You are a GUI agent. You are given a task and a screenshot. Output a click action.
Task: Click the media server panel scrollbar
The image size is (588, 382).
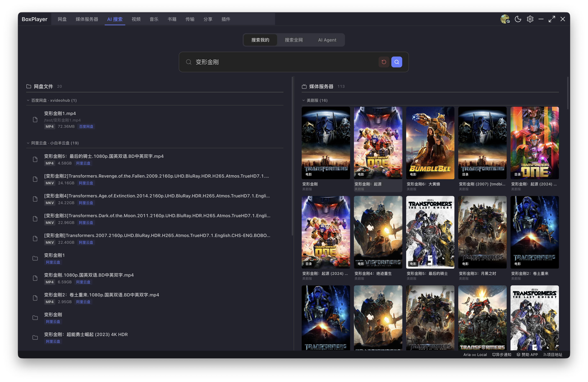568,93
